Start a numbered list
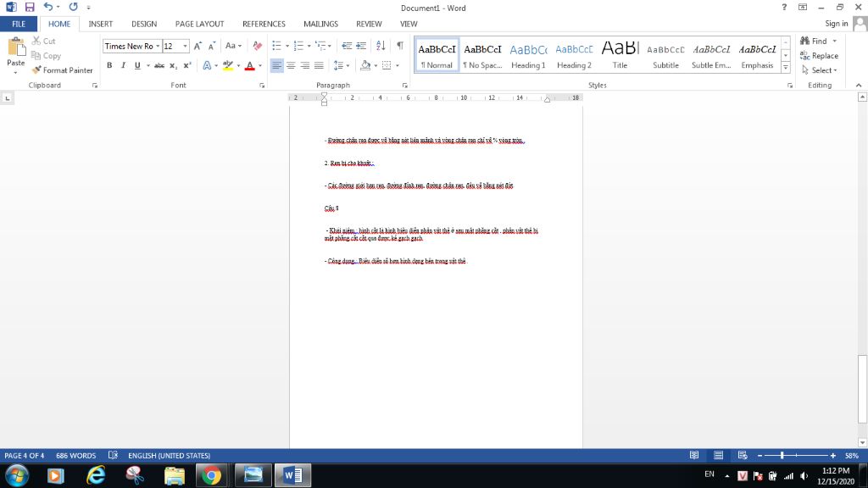 (x=299, y=46)
